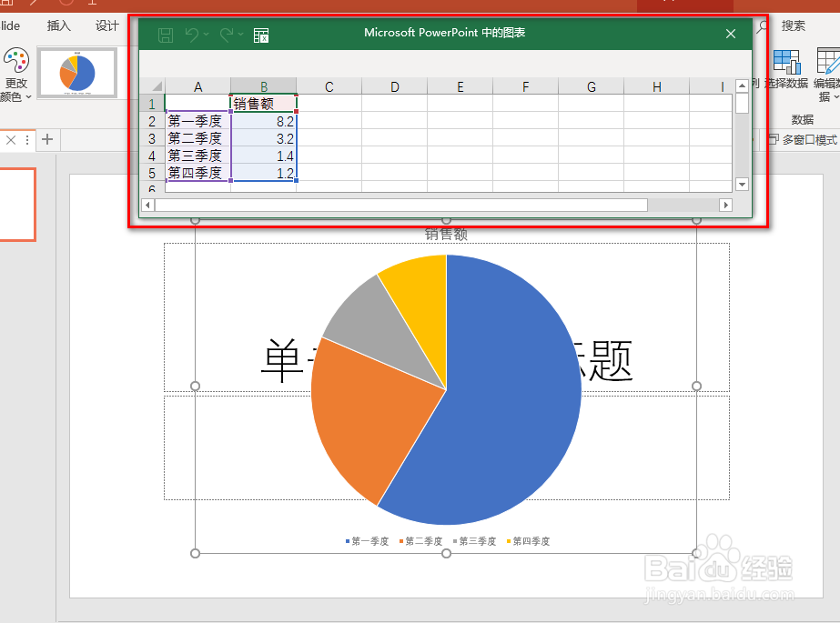Select the chart style thumbnail in the gallery
840x623 pixels.
point(76,71)
